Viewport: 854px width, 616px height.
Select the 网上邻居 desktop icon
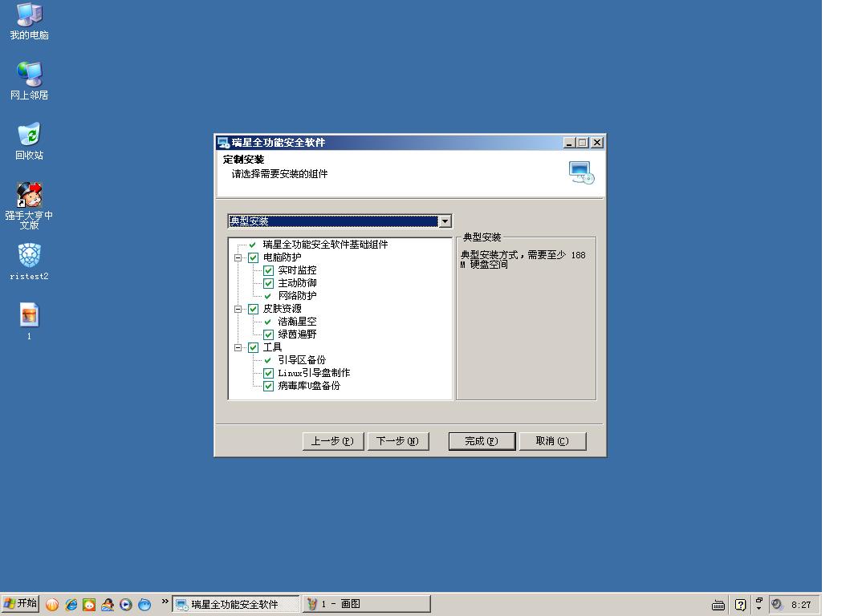tap(30, 80)
